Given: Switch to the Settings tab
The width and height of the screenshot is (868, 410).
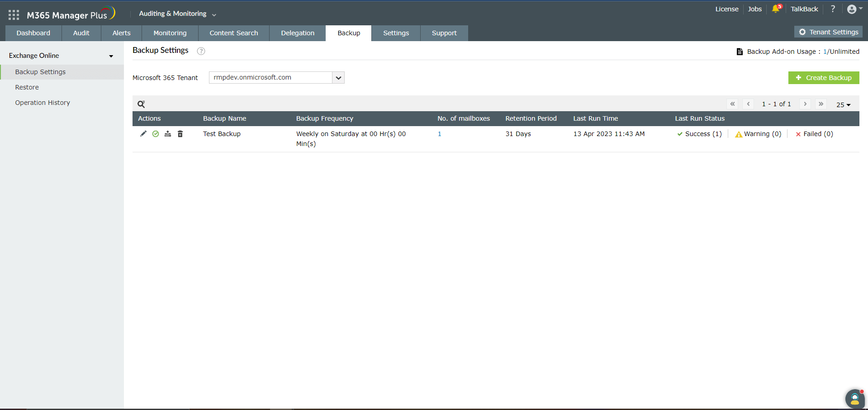Looking at the screenshot, I should point(396,33).
